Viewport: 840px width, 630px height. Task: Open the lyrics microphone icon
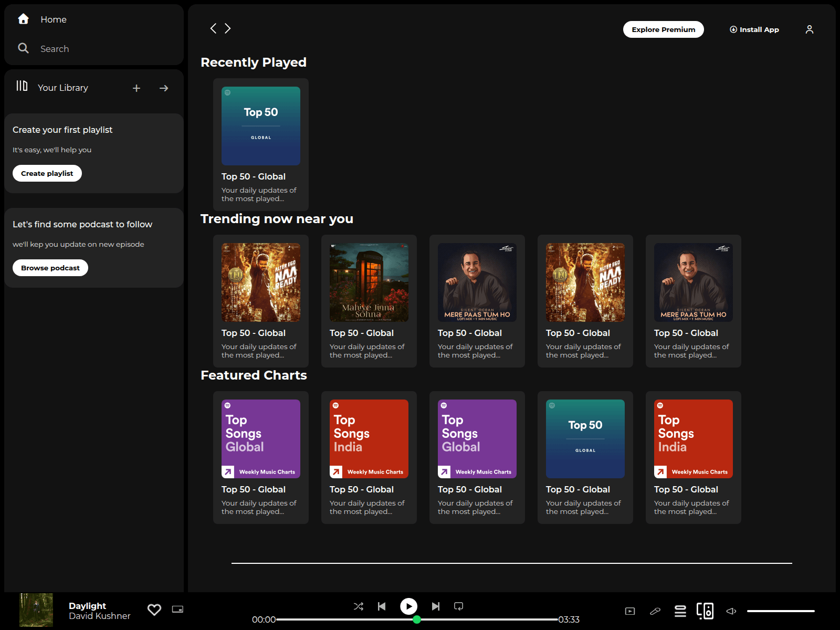(655, 611)
